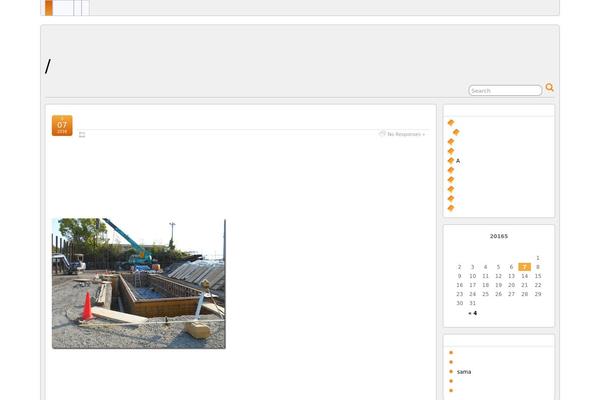Click calendar day 13
Image resolution: width=600 pixels, height=400 pixels.
[x=511, y=276]
